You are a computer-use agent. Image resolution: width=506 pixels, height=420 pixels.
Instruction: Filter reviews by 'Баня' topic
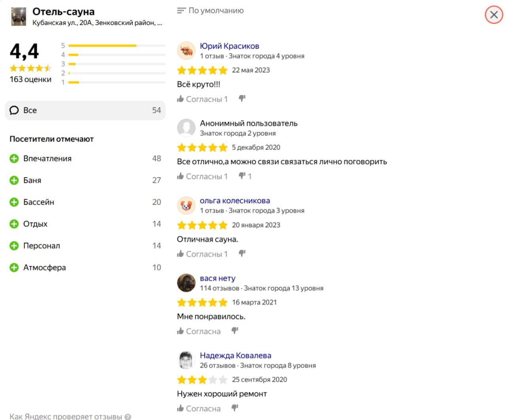(x=32, y=180)
